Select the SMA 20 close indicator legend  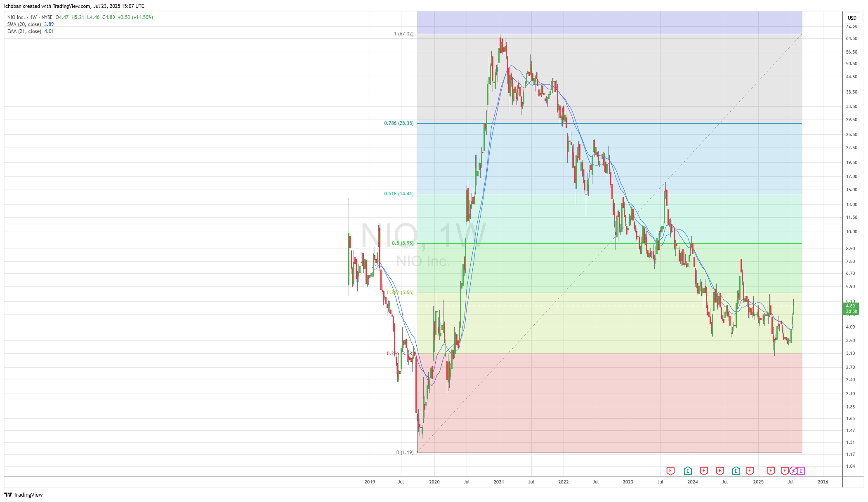tap(24, 24)
